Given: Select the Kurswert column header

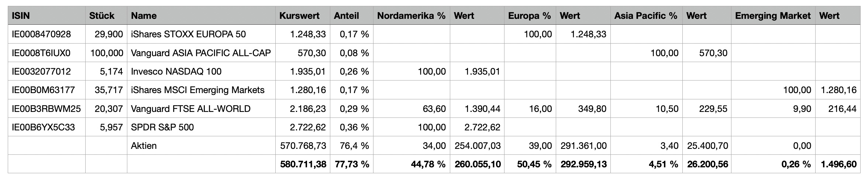Looking at the screenshot, I should click(299, 16).
